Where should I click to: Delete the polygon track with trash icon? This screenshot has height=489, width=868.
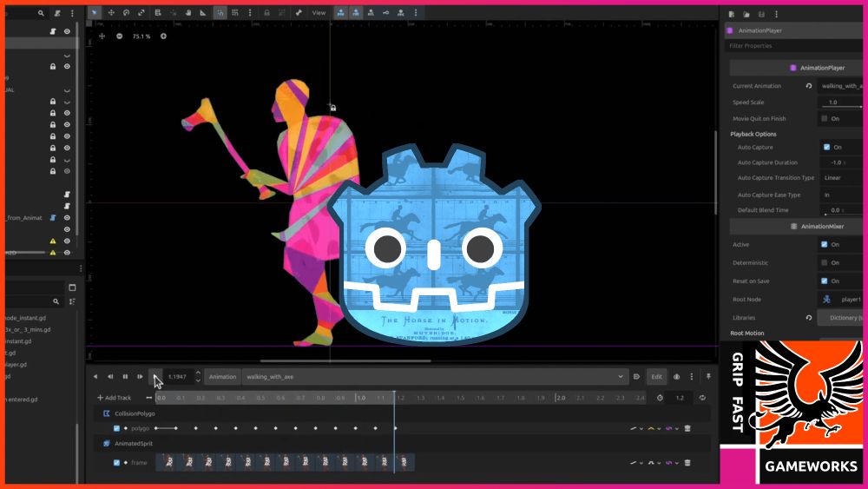pyautogui.click(x=687, y=428)
